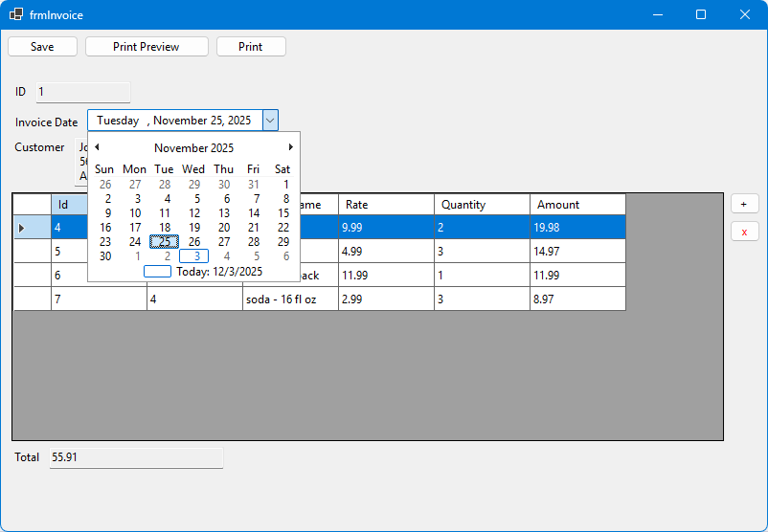Click the Rate column header
Viewport: 768px width, 532px height.
tap(385, 205)
